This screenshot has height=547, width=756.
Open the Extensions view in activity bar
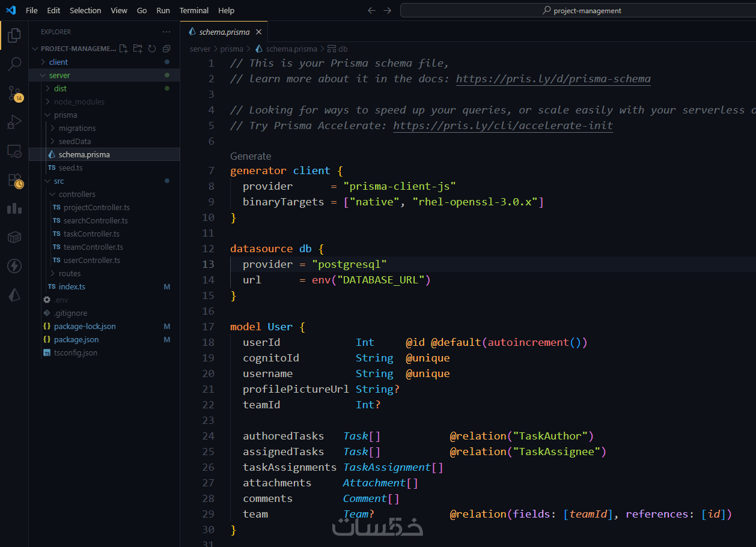pos(14,180)
